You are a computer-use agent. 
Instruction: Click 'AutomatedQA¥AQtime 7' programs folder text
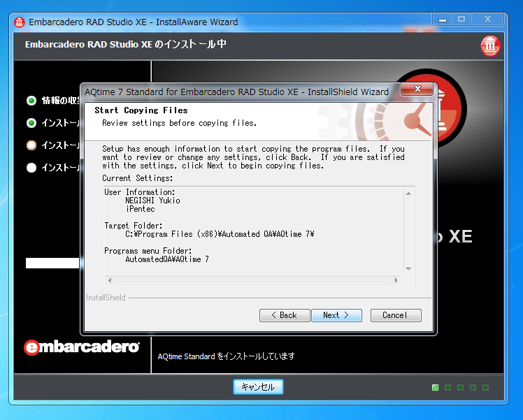[167, 259]
